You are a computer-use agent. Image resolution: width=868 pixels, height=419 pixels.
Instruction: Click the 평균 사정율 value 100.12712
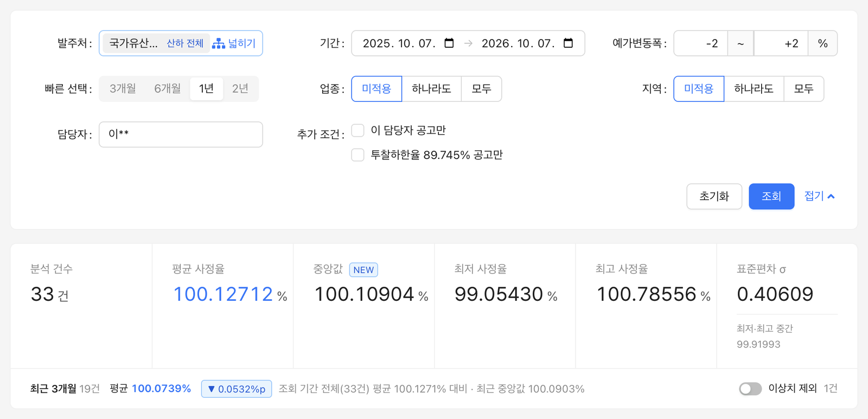click(x=223, y=294)
